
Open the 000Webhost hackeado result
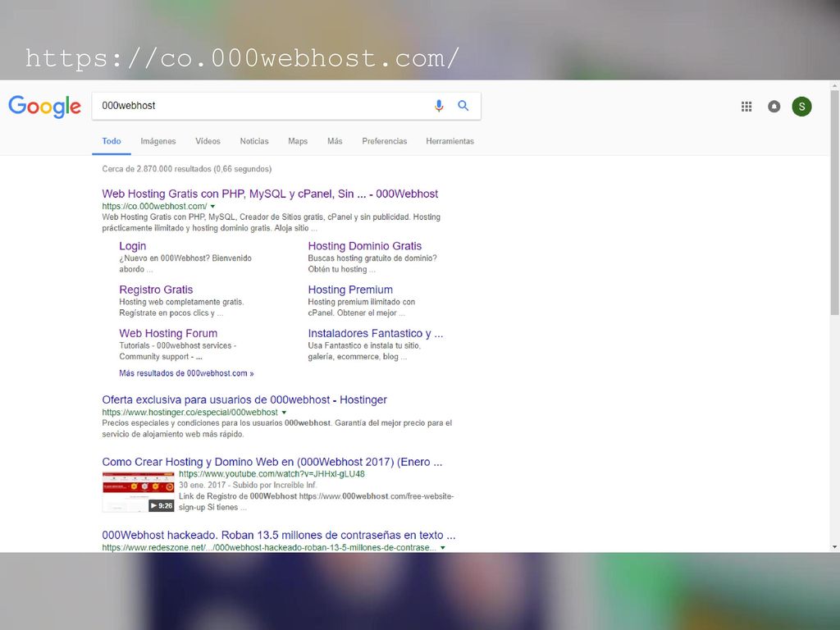pyautogui.click(x=279, y=535)
